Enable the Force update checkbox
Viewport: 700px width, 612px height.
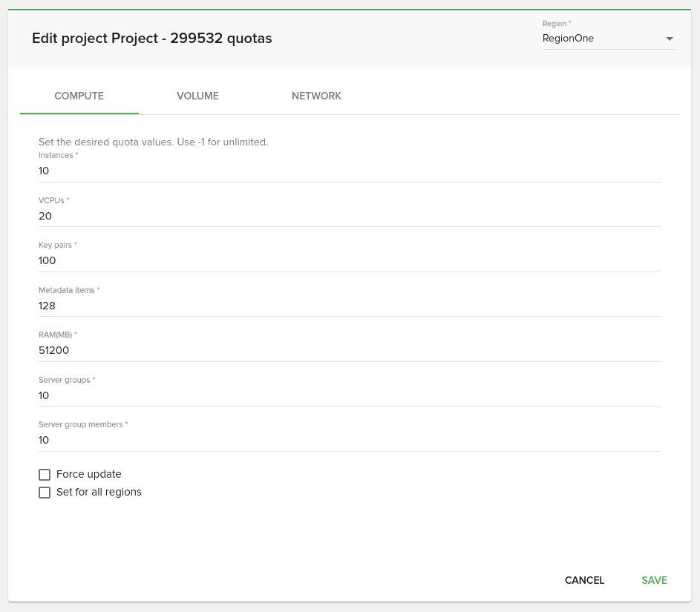[45, 474]
